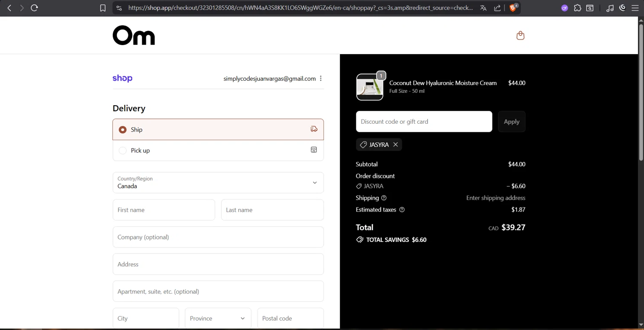Click the Estimated taxes help icon
644x330 pixels.
[402, 210]
